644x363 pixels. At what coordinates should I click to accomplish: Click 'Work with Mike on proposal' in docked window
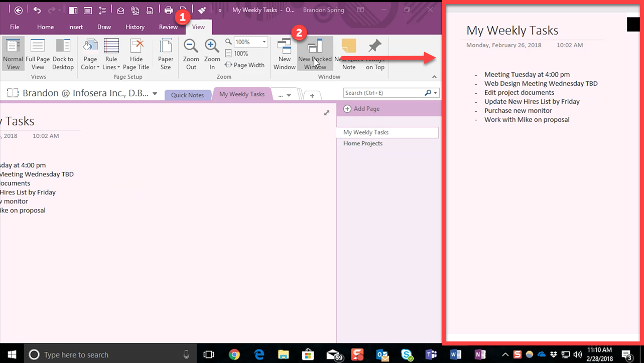click(x=527, y=120)
